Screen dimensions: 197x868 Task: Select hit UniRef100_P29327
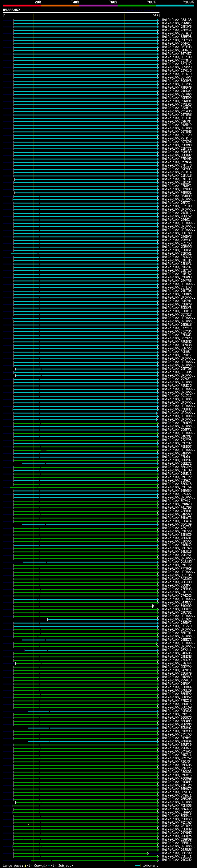[176, 494]
